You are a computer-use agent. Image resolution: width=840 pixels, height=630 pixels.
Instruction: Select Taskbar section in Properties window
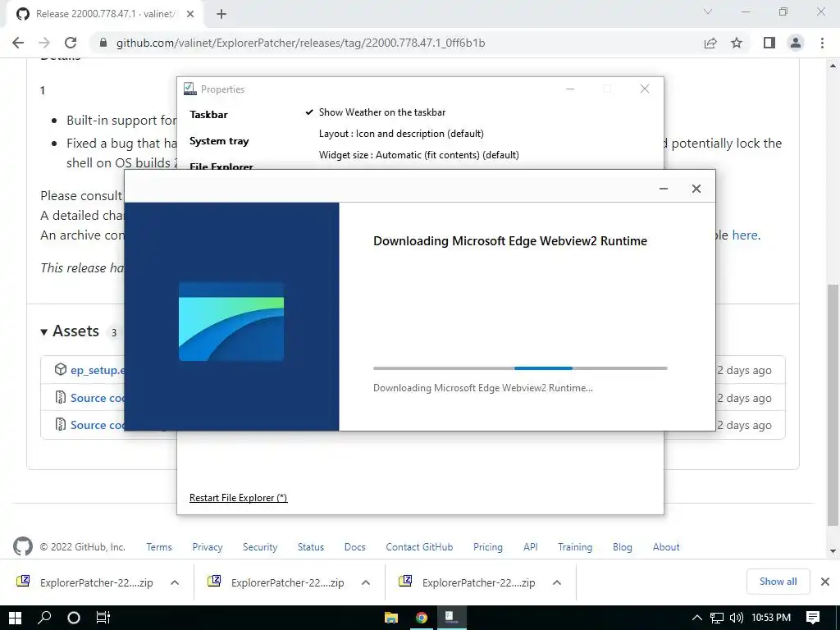point(208,115)
